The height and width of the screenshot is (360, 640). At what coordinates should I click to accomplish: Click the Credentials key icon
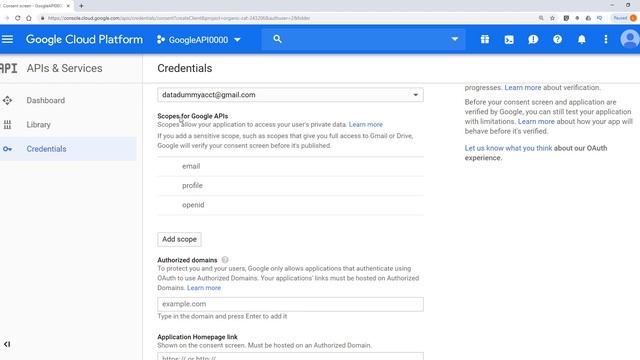coord(7,149)
